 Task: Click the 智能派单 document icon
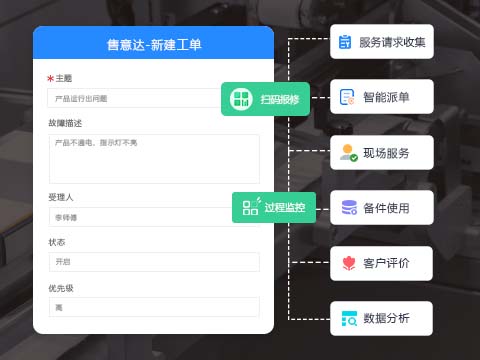click(347, 97)
